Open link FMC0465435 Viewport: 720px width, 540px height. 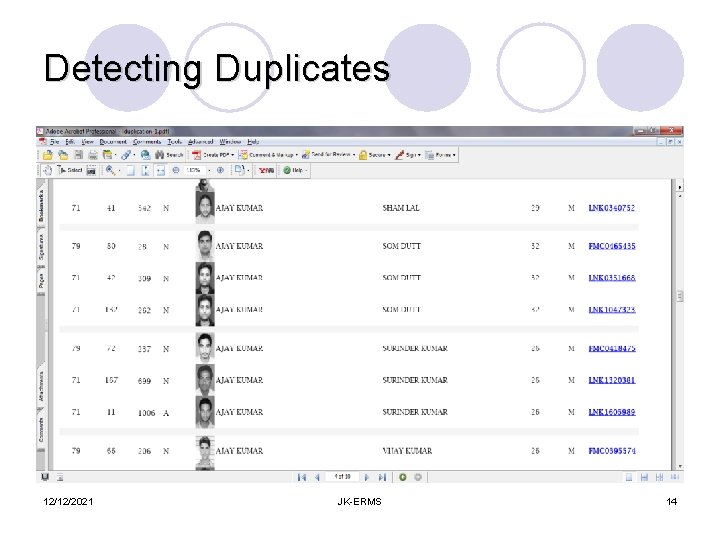612,246
